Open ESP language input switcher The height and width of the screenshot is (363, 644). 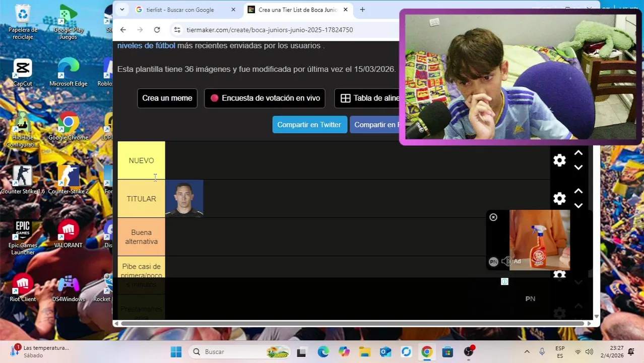(560, 352)
